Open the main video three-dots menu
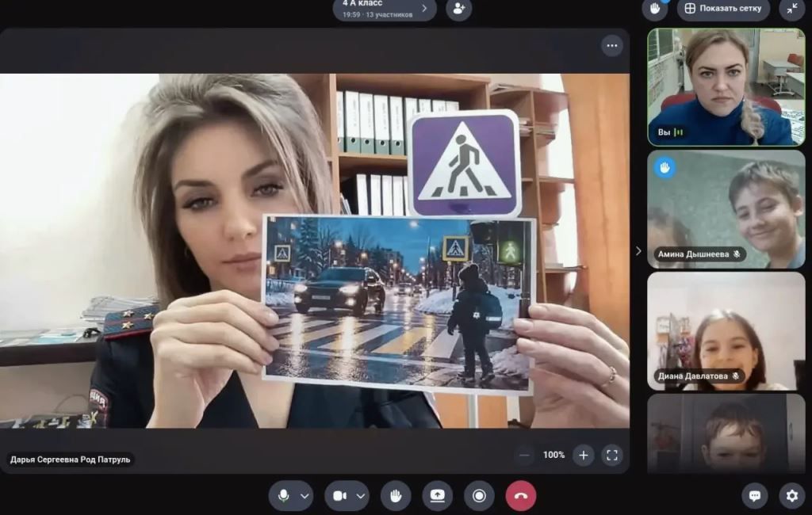 [611, 46]
